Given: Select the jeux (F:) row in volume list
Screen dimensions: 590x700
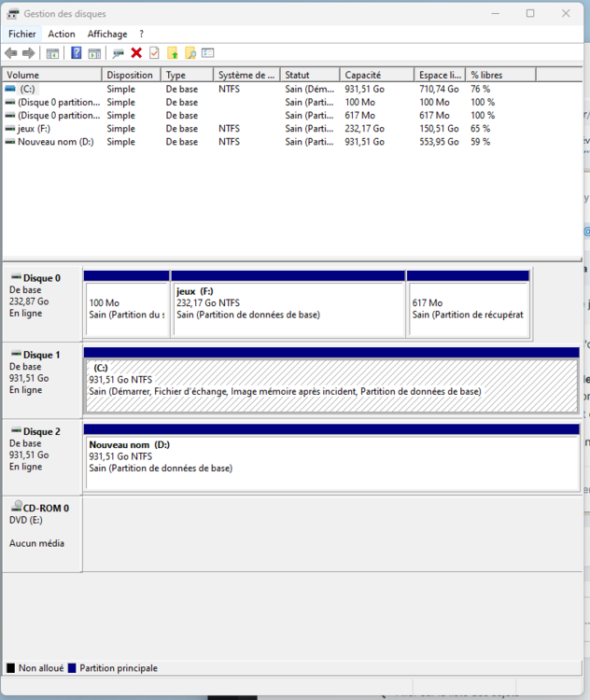Looking at the screenshot, I should tap(37, 129).
